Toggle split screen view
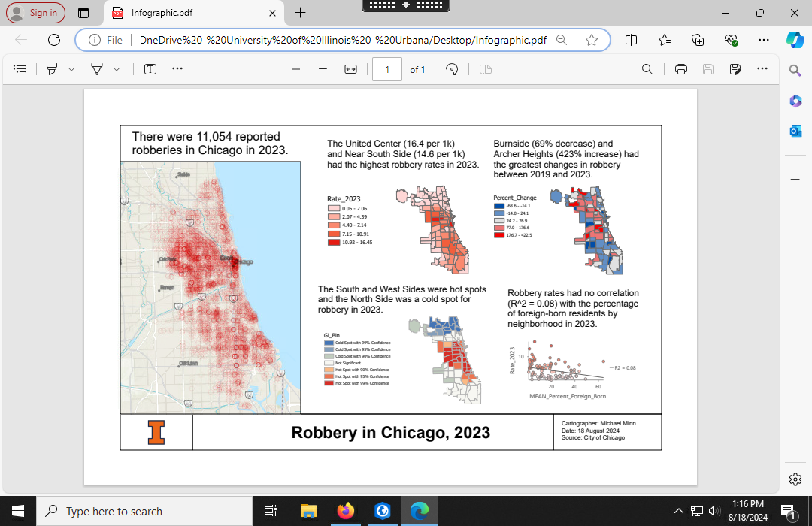The width and height of the screenshot is (812, 526). tap(632, 40)
